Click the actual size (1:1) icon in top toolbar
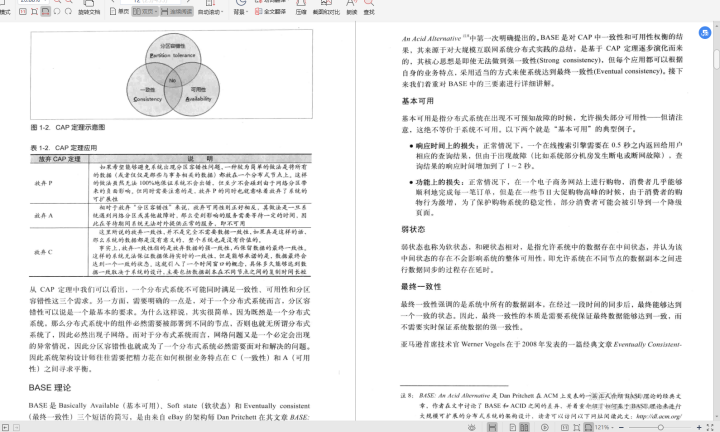The width and height of the screenshot is (720, 432). 23,11
